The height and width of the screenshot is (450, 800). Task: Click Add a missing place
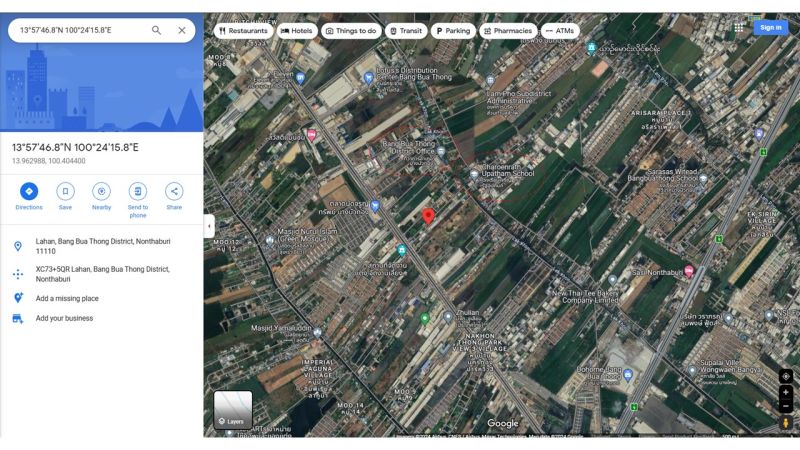pyautogui.click(x=67, y=298)
